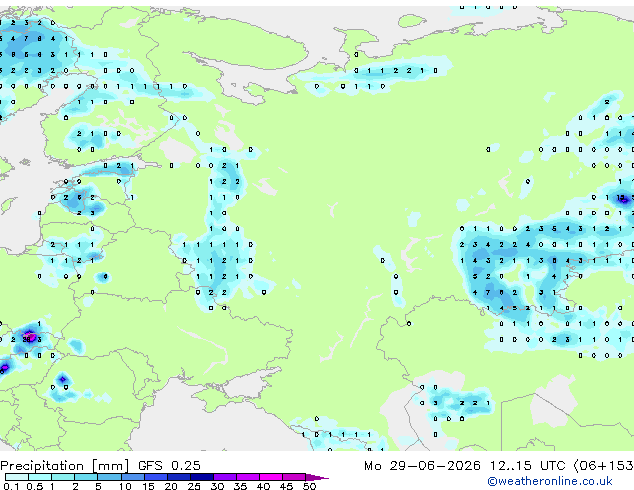Pick the 45 to 50 mm magenta-purple swatch
Screen dimensions: 634x490
click(294, 477)
